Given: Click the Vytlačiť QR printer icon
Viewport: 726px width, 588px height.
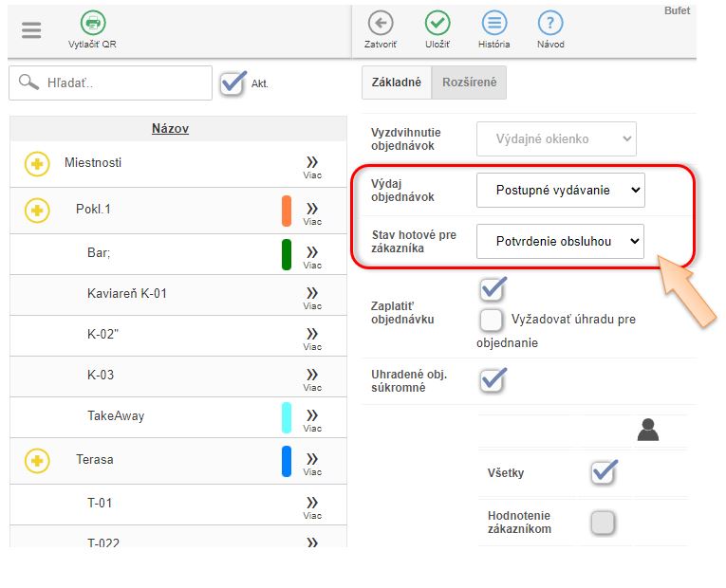Looking at the screenshot, I should pyautogui.click(x=92, y=24).
